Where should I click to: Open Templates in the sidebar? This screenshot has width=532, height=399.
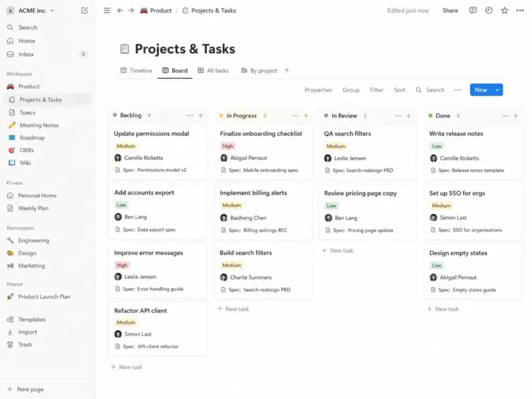[47, 320]
